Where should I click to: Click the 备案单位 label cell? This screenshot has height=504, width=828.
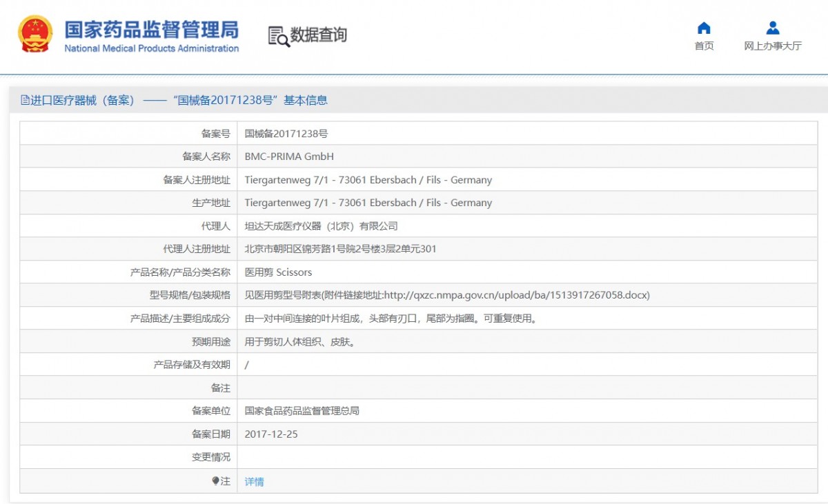(128, 411)
